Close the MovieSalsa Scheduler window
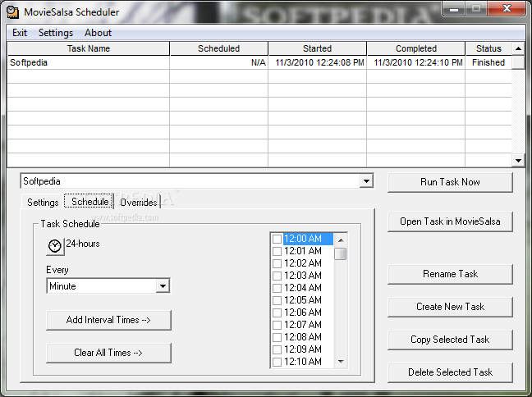 pyautogui.click(x=507, y=8)
